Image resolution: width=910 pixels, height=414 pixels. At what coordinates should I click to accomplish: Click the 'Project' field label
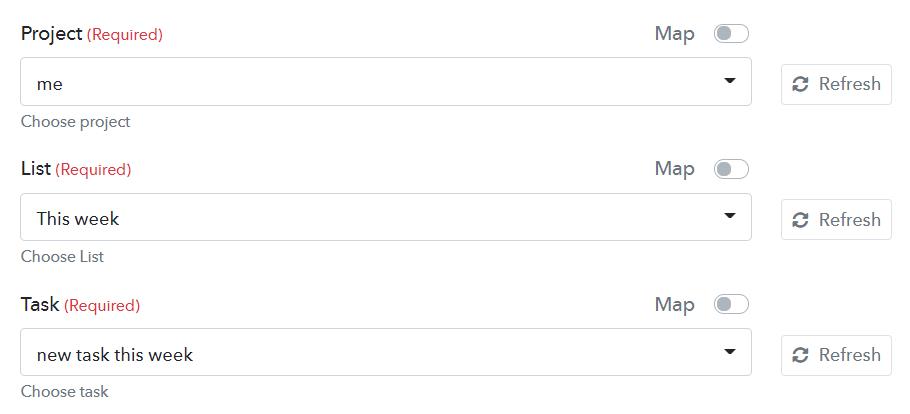pyautogui.click(x=51, y=33)
